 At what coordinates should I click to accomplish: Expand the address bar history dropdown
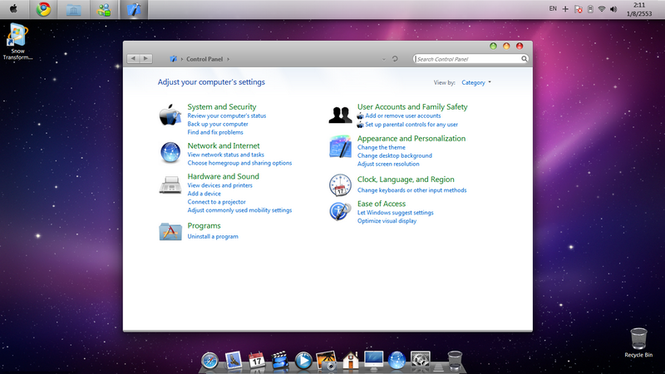coord(384,59)
